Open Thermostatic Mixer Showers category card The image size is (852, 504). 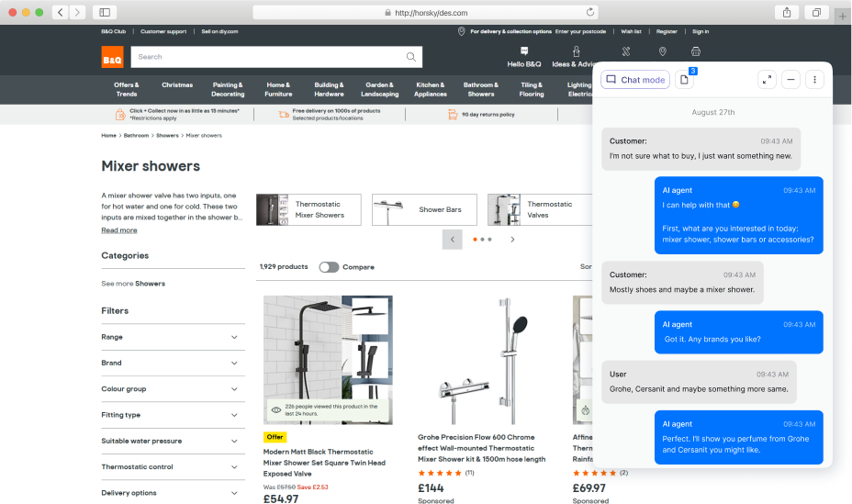[x=308, y=209]
